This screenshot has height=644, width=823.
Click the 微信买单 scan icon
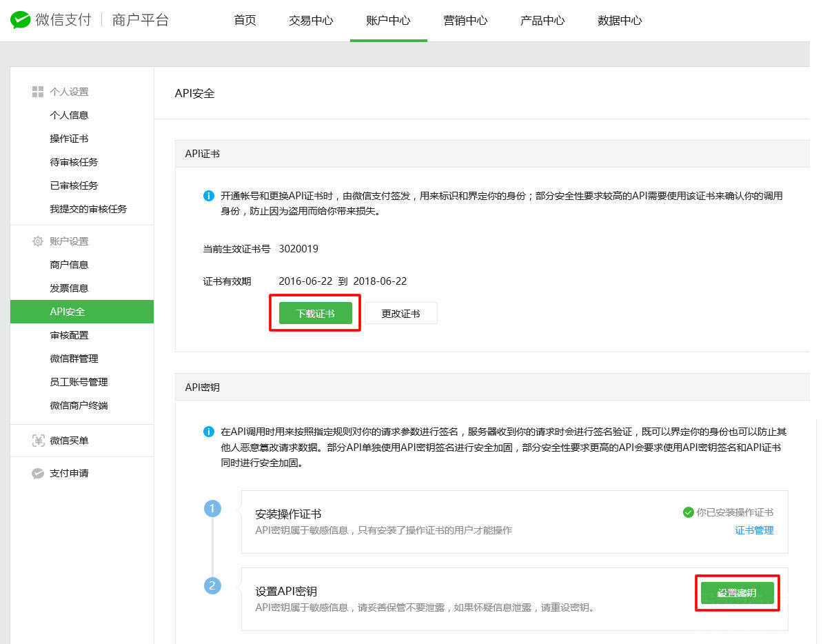click(x=38, y=441)
